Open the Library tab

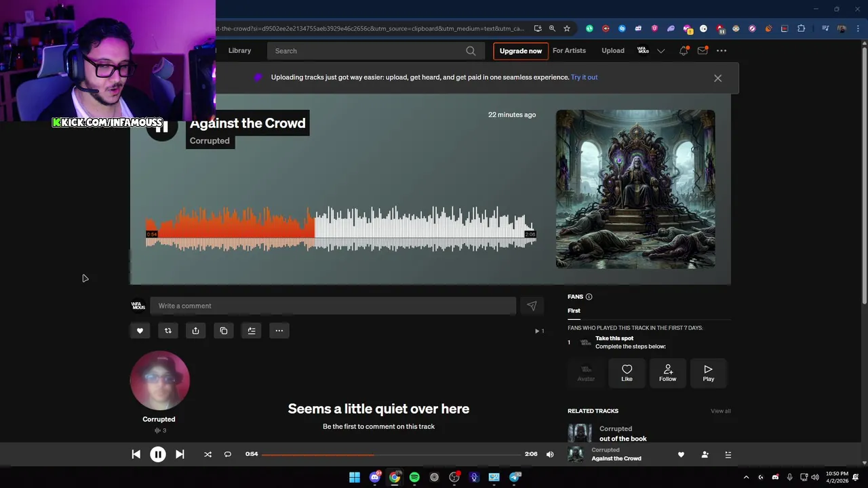pos(239,51)
